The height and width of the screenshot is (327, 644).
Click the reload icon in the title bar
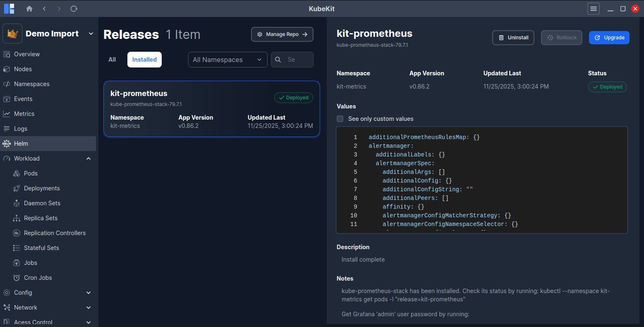(x=74, y=9)
